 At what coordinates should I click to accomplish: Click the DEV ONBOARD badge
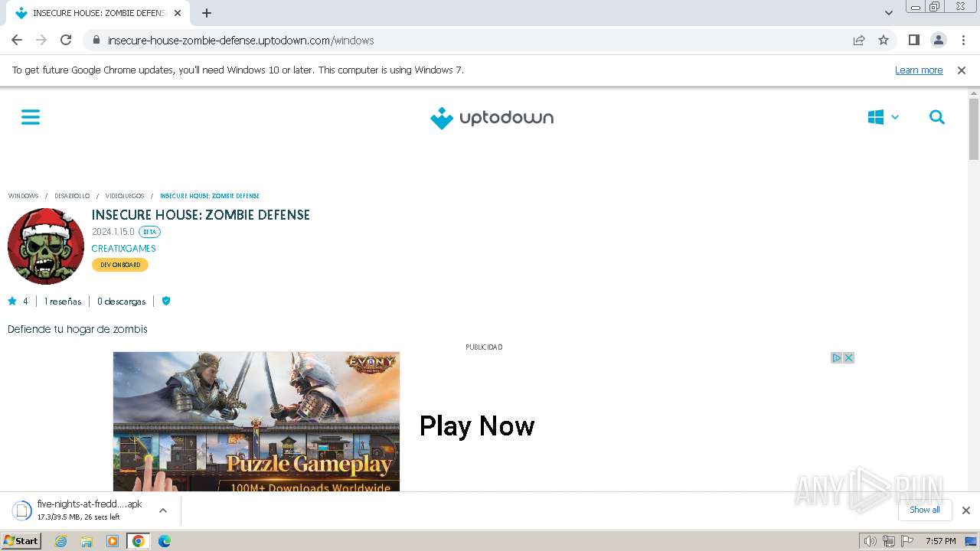120,265
